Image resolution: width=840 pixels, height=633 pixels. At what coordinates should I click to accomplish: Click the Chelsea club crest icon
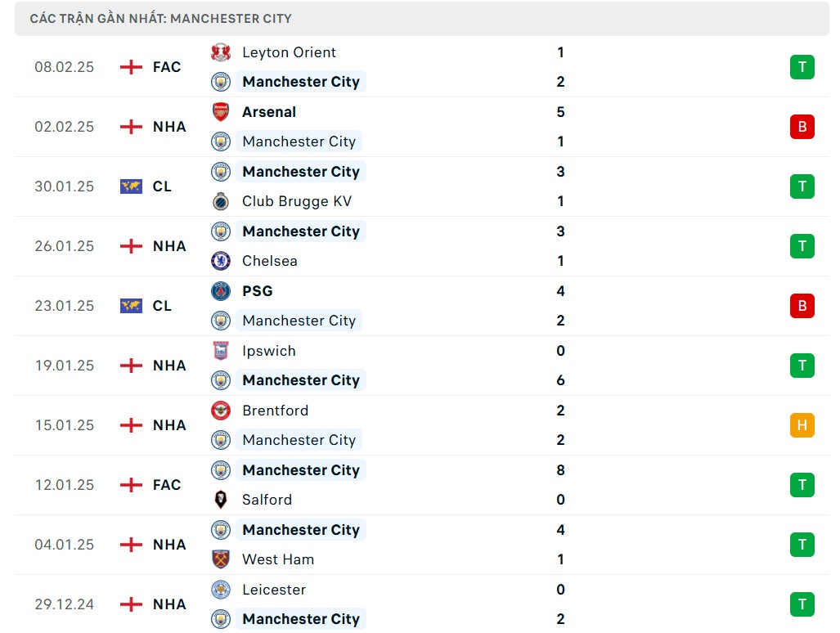coord(221,261)
